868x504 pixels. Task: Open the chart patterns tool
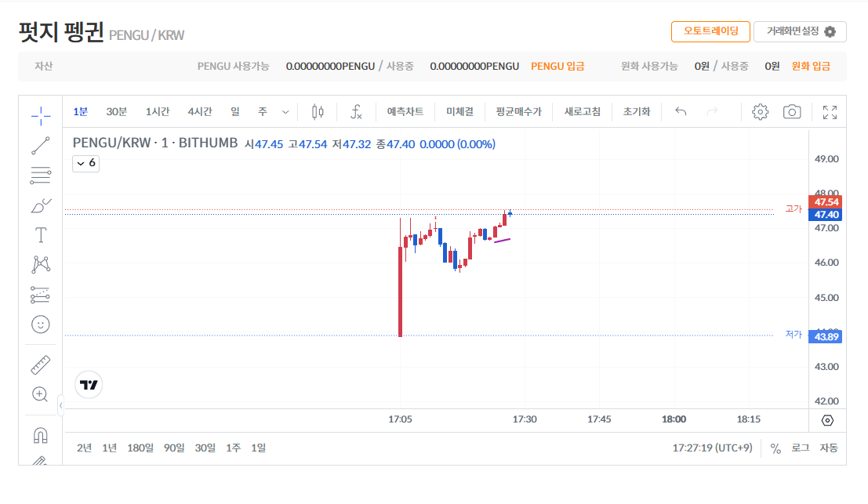click(41, 264)
